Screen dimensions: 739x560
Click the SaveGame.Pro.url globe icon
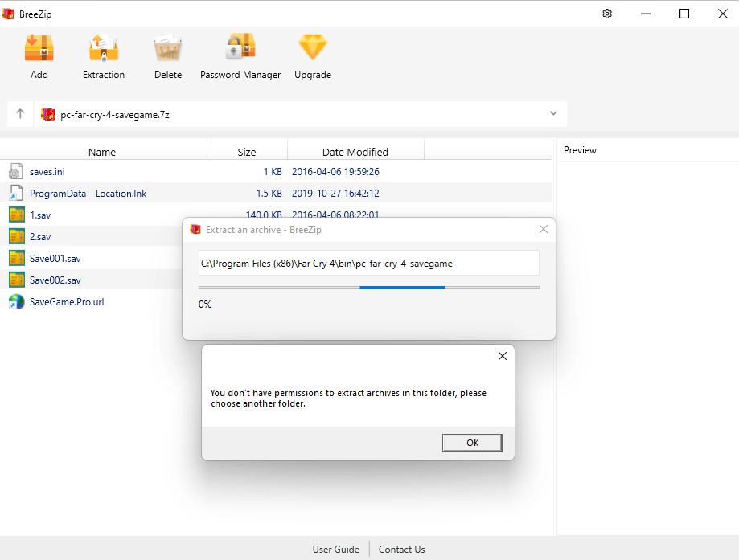[x=16, y=301]
